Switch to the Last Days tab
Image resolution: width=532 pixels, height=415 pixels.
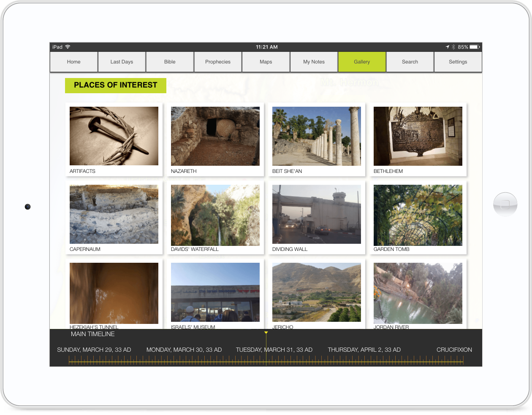(x=122, y=62)
